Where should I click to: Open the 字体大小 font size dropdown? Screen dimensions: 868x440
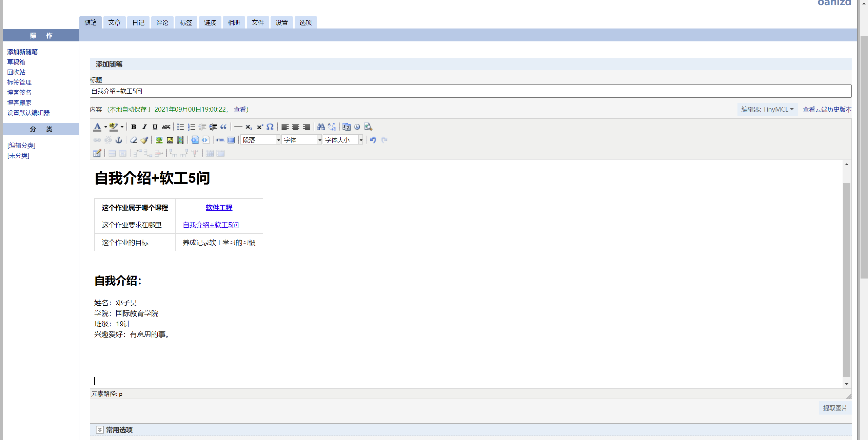click(x=343, y=140)
